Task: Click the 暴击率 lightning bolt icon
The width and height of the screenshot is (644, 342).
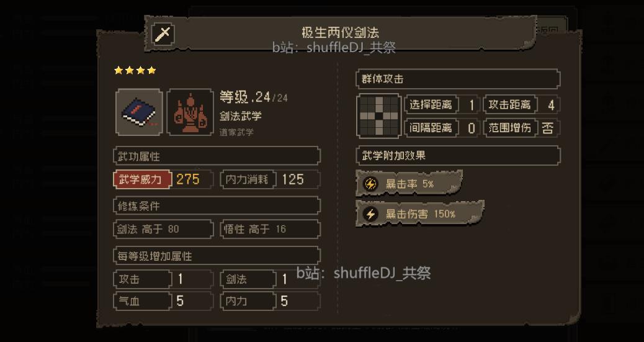Action: coord(370,184)
